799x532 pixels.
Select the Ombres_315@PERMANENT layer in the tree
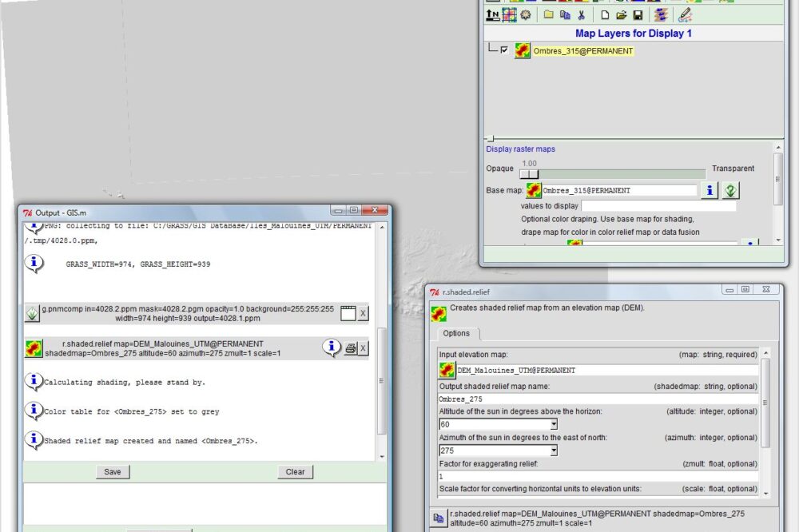583,51
